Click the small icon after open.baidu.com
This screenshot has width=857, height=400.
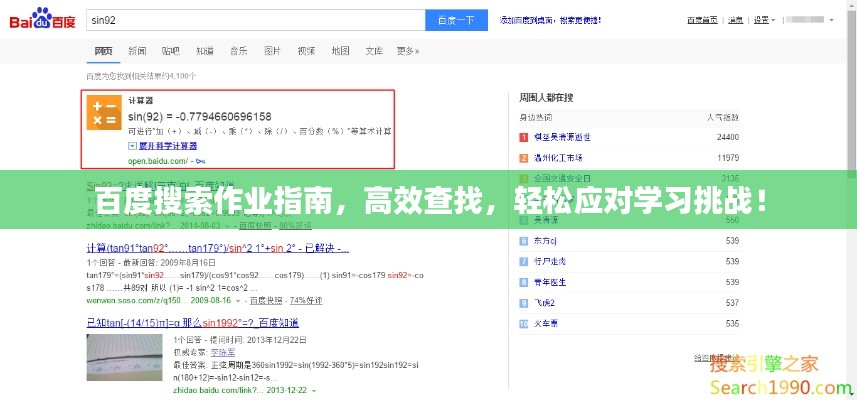(201, 161)
